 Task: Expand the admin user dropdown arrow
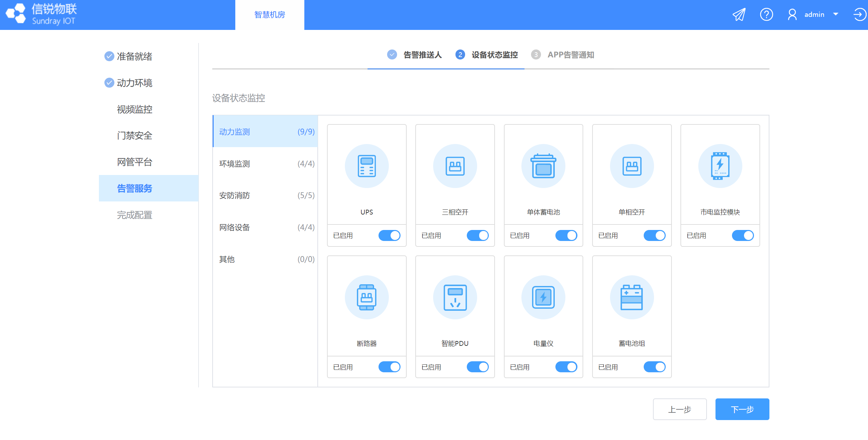[x=835, y=14]
